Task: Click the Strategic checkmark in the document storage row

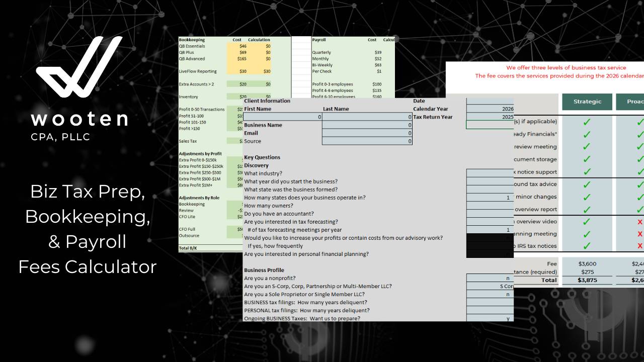Action: click(x=587, y=159)
